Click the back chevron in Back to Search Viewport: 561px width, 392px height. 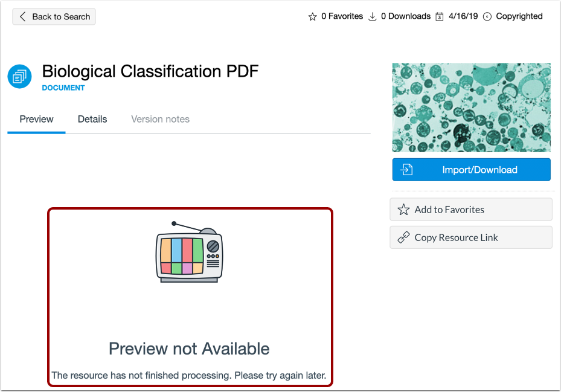[22, 16]
